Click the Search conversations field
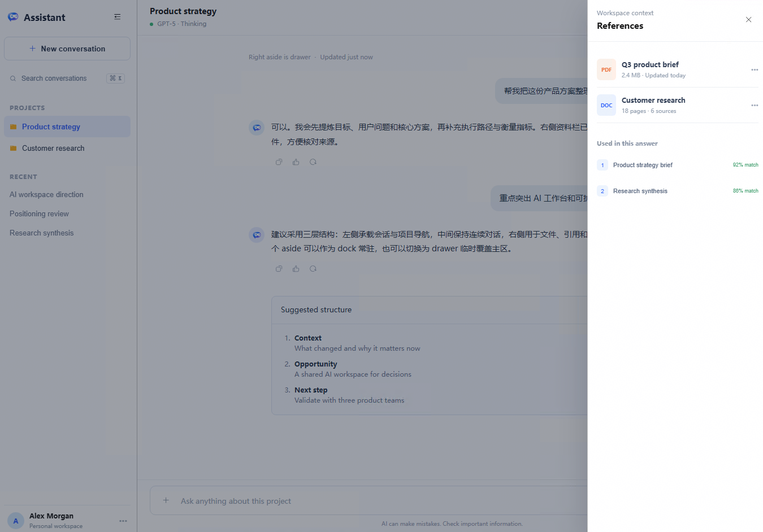763x532 pixels. click(67, 79)
